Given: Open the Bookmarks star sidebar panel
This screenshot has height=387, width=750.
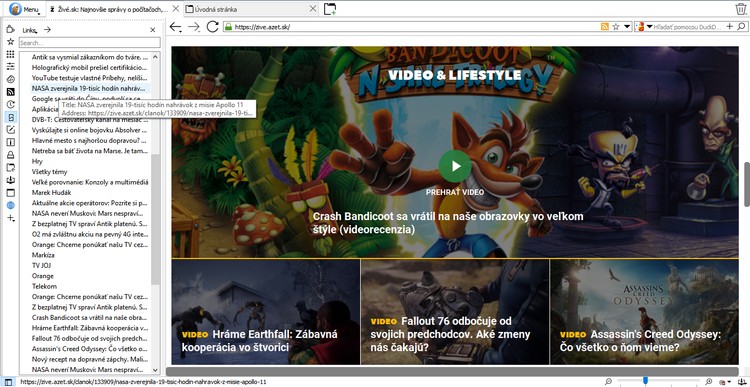Looking at the screenshot, I should [10, 42].
